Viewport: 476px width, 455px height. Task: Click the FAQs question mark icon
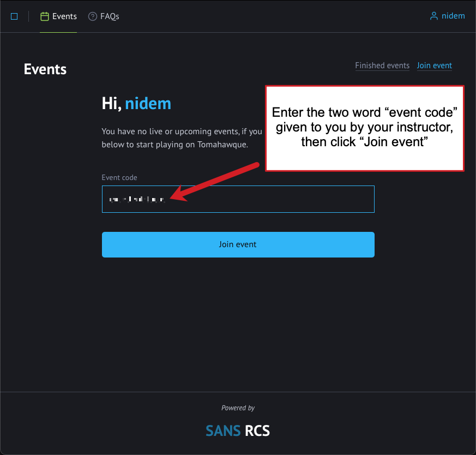[92, 16]
